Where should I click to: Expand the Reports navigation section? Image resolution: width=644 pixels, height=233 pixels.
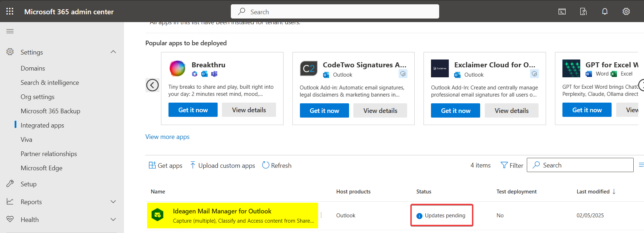[113, 202]
